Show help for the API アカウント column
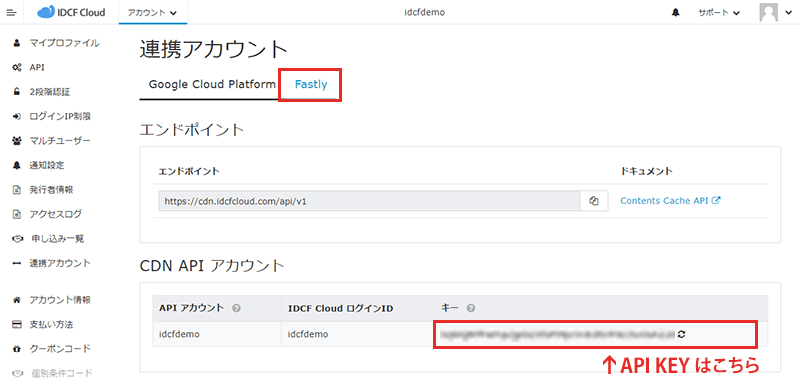 click(236, 308)
